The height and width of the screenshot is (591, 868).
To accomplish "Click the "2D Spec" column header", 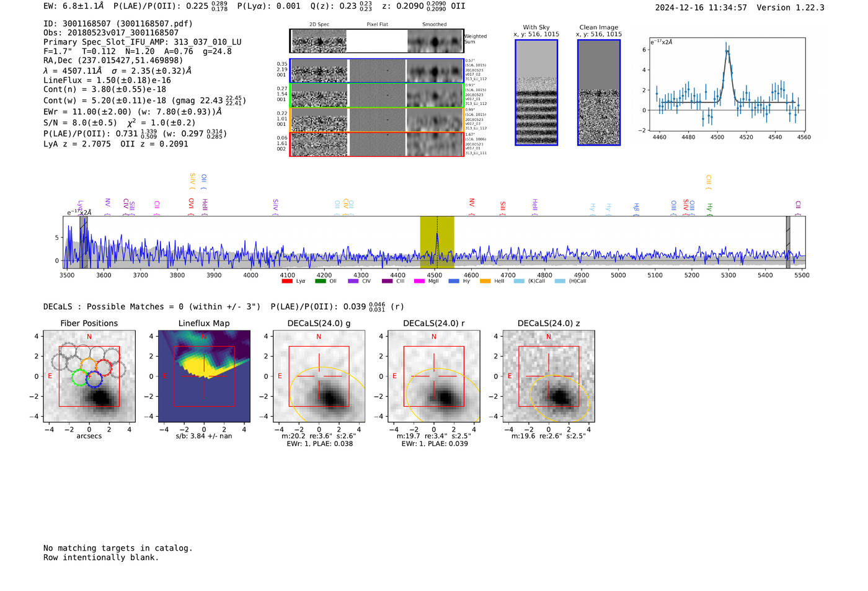I will [319, 25].
